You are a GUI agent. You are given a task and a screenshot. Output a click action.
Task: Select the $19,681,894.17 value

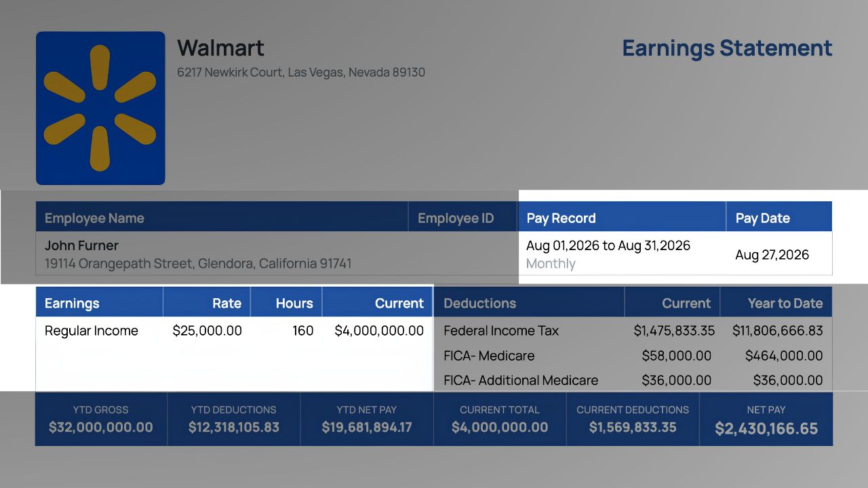(x=367, y=427)
